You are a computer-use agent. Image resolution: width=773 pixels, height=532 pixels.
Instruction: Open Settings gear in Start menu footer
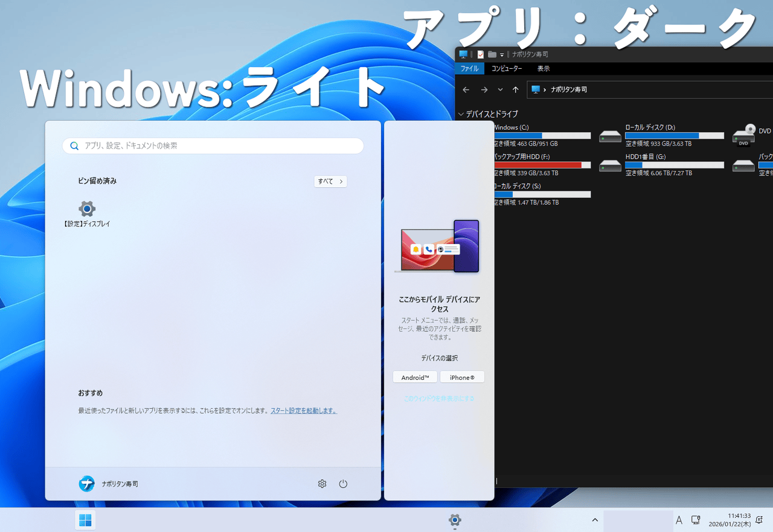[322, 484]
